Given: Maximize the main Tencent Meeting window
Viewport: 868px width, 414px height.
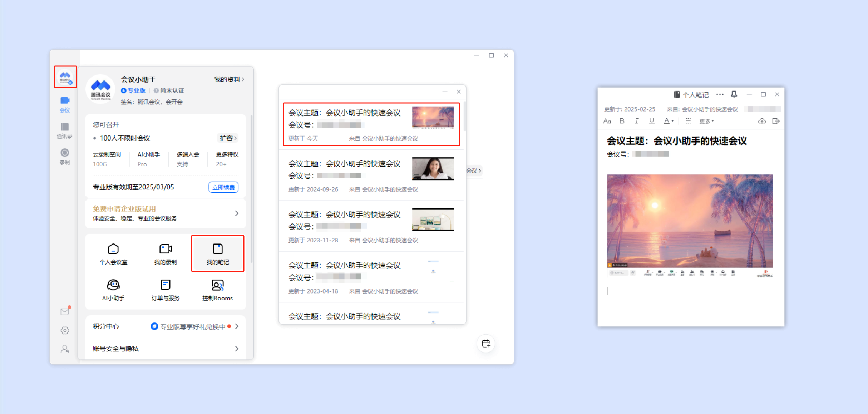Looking at the screenshot, I should (x=491, y=55).
